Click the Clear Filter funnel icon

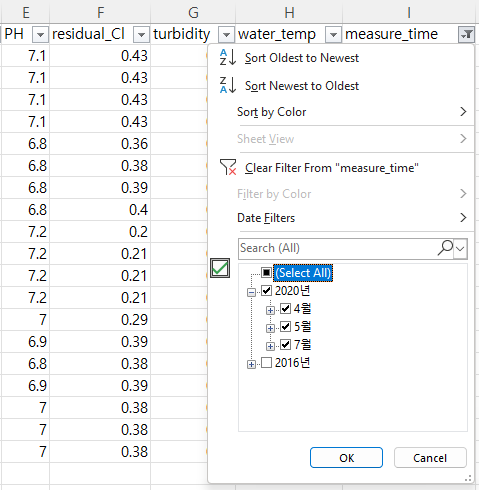(x=228, y=167)
